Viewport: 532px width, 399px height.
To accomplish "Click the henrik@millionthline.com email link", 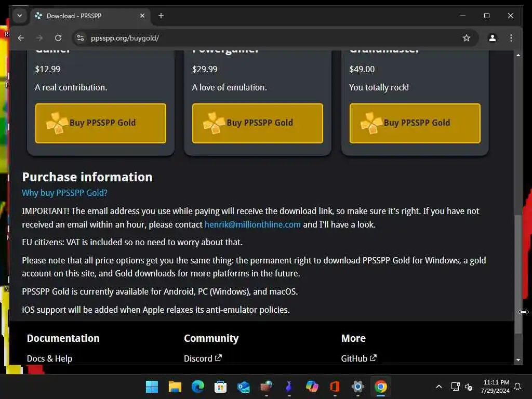I will click(252, 224).
